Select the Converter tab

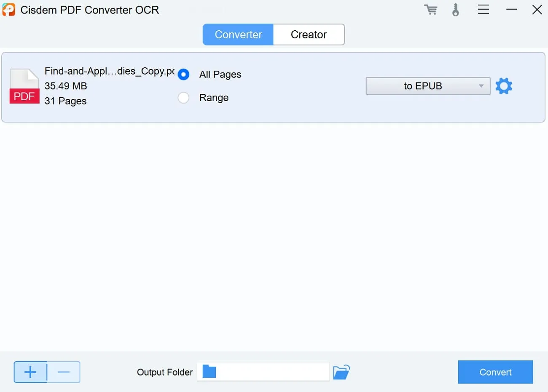click(238, 35)
